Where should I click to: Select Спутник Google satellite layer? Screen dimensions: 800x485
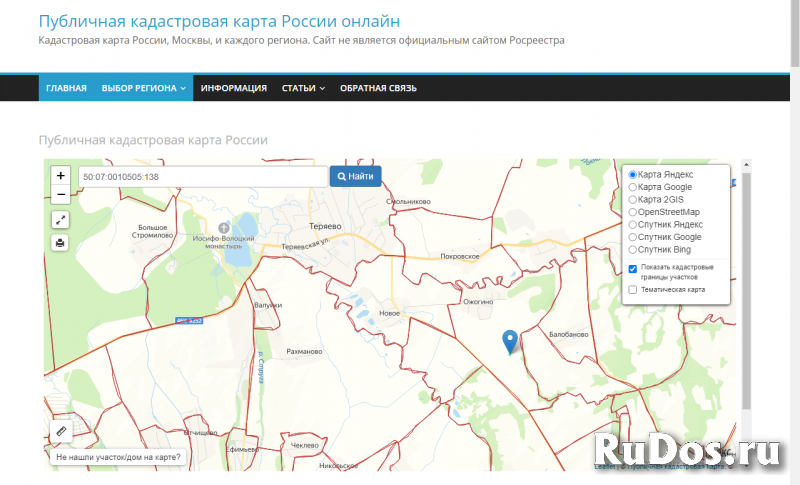pos(633,237)
